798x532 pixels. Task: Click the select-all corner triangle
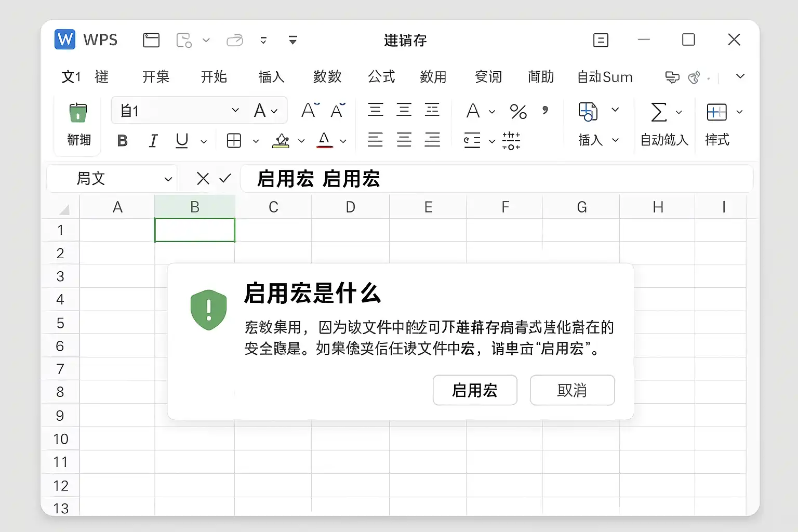coord(64,209)
